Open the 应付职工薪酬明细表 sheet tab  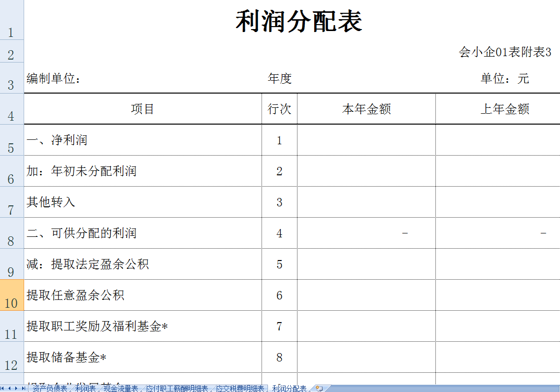coord(176,388)
